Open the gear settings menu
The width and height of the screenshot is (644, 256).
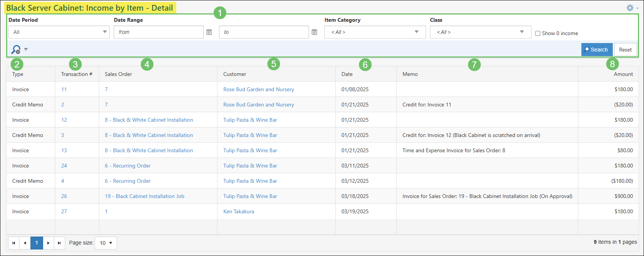632,8
